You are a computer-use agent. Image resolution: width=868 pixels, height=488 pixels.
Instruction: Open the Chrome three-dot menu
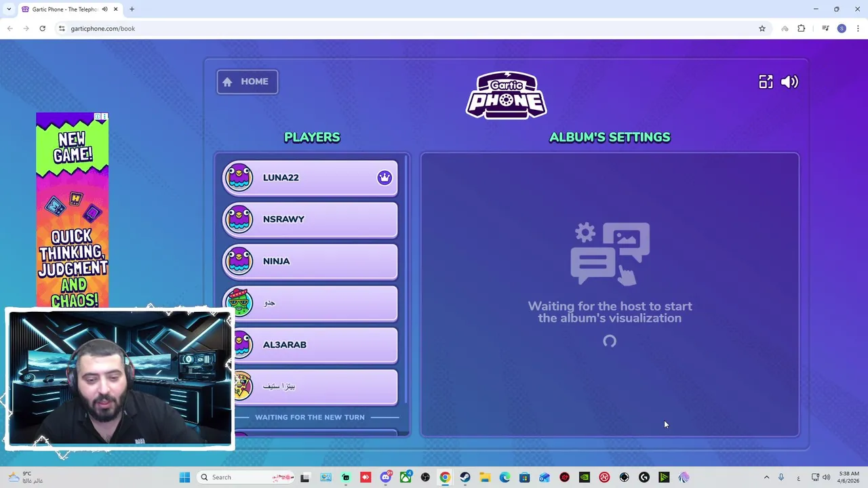point(858,28)
